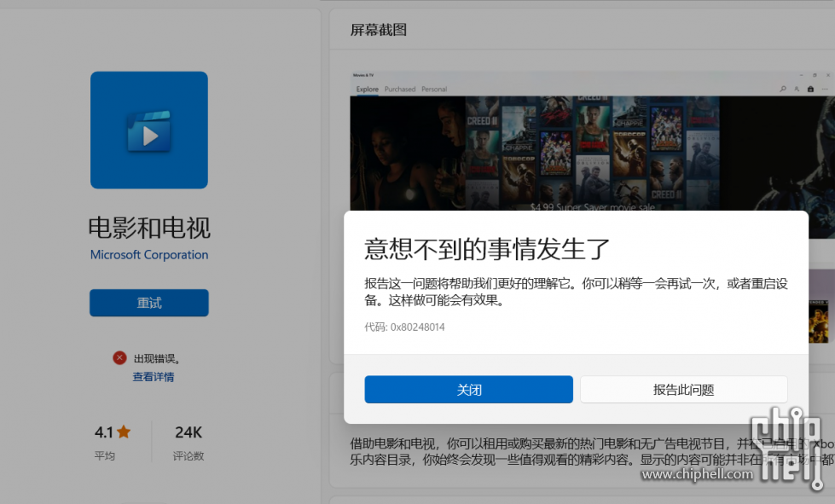Click the 评论数 label
Image resolution: width=835 pixels, height=504 pixels.
188,456
